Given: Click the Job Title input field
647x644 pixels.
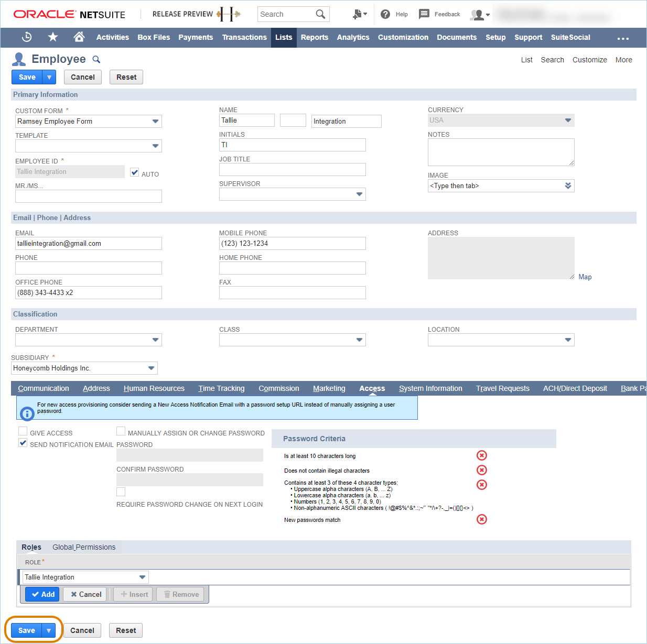Looking at the screenshot, I should click(293, 170).
